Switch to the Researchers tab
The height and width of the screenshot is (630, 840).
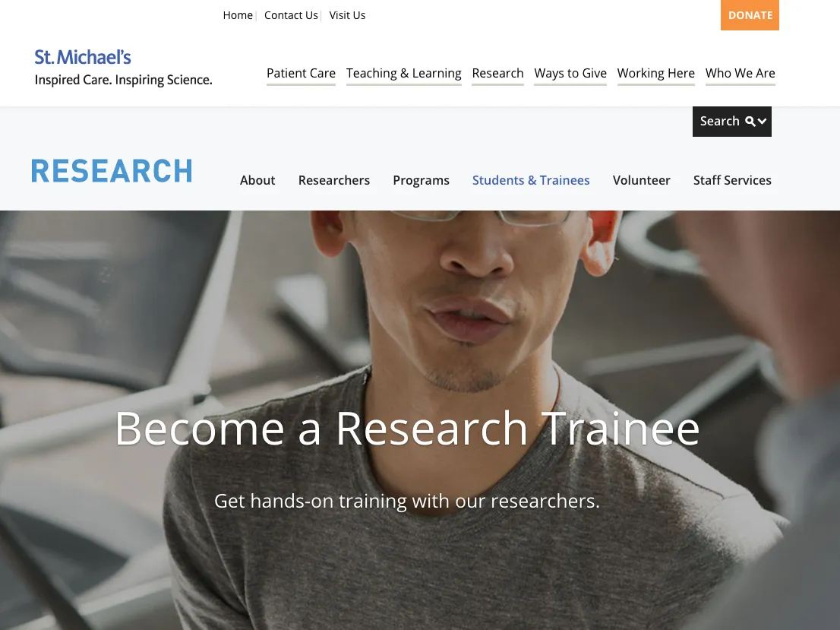[x=333, y=181]
